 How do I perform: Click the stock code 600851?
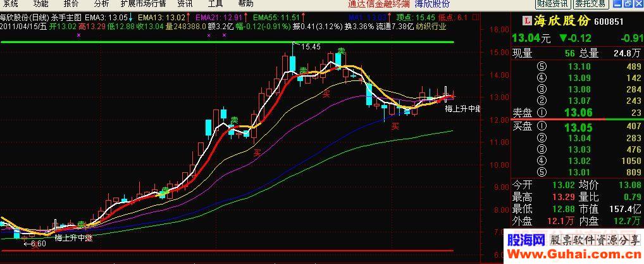coord(609,22)
